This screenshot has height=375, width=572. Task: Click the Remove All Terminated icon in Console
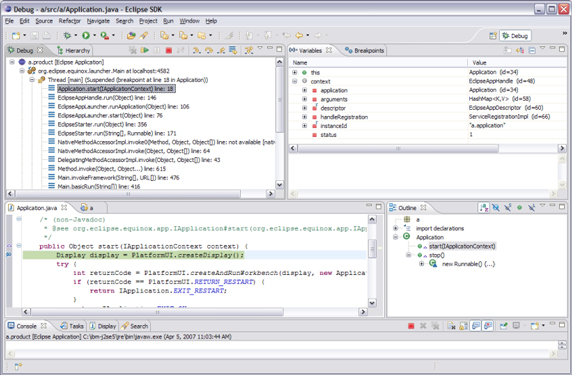[435, 326]
